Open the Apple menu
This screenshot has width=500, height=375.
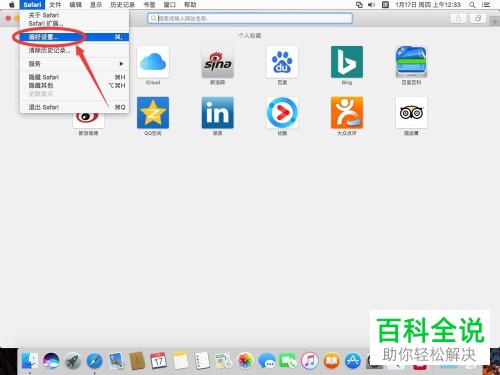pyautogui.click(x=12, y=5)
